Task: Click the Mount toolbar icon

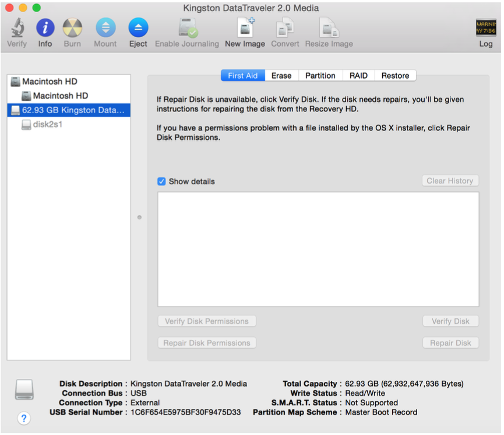Action: [x=105, y=27]
